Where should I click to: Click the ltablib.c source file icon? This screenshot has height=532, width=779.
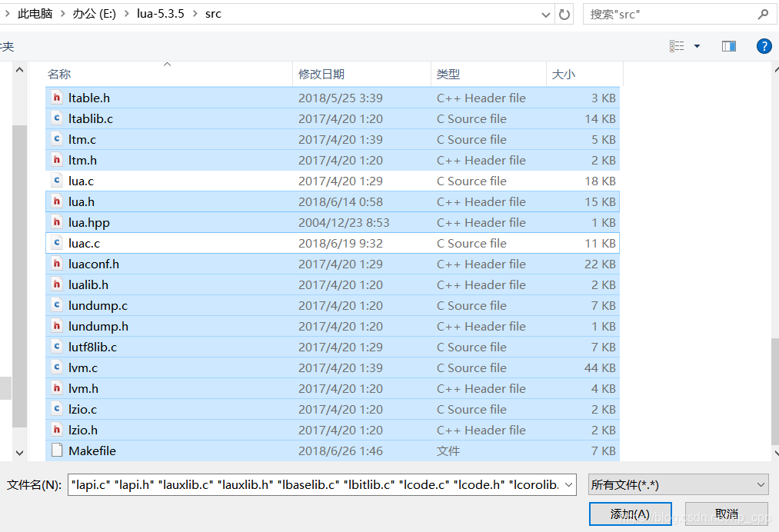[x=57, y=118]
